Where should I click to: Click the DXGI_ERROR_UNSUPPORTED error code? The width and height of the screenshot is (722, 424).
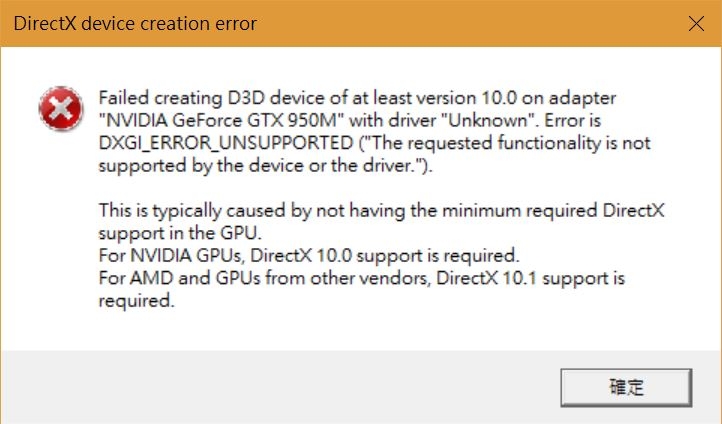226,143
